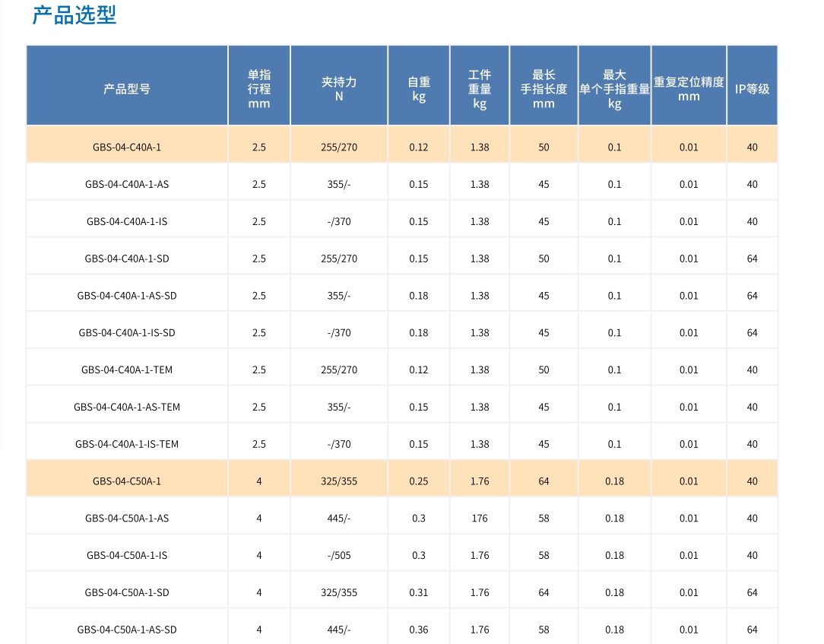The height and width of the screenshot is (644, 824).
Task: Click the 产品选型 page heading
Action: (x=74, y=15)
